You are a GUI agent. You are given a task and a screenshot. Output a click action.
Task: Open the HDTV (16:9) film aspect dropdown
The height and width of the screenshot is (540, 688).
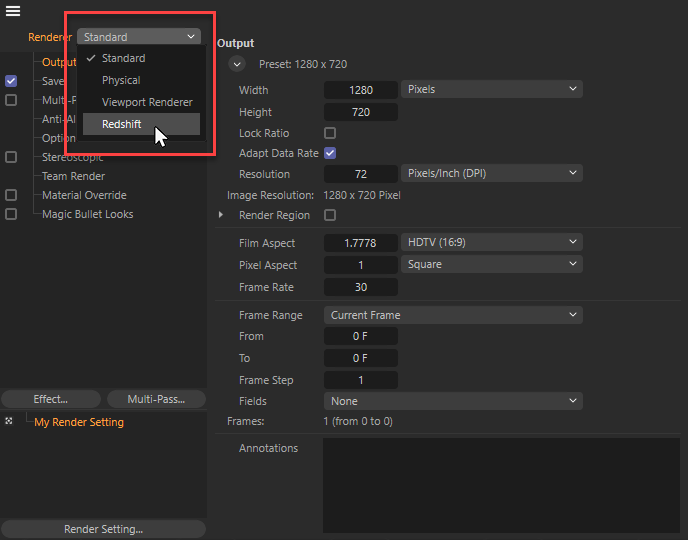coord(492,242)
